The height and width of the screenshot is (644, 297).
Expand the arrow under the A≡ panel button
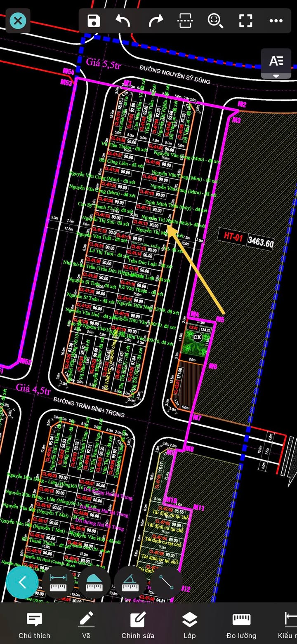(276, 76)
